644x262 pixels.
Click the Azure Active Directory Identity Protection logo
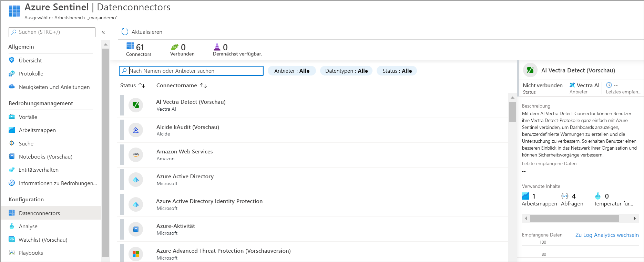136,204
